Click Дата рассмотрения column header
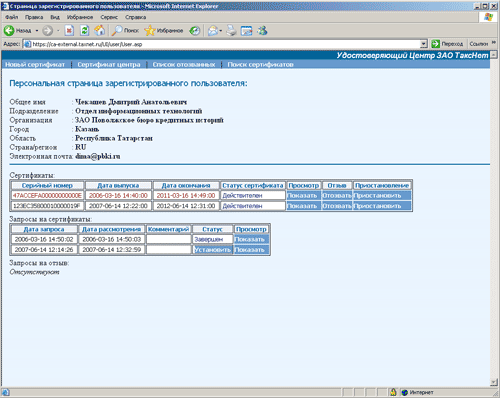The width and height of the screenshot is (500, 398). click(111, 229)
